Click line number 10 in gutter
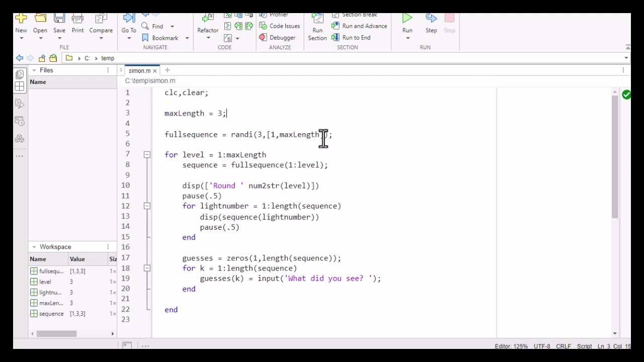 [125, 186]
